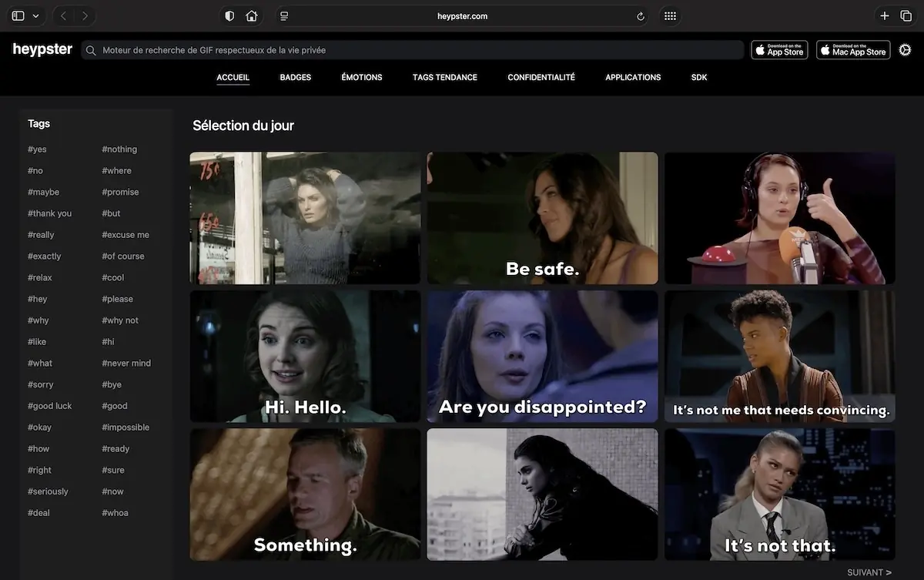Switch to TAGS TENDANCE tab

pos(445,77)
